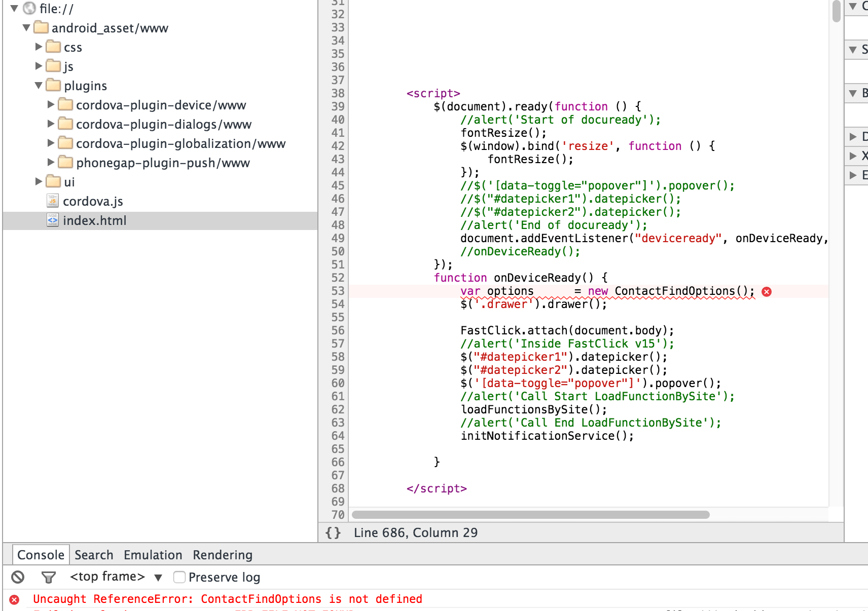Open the console filter funnel icon

pos(48,577)
